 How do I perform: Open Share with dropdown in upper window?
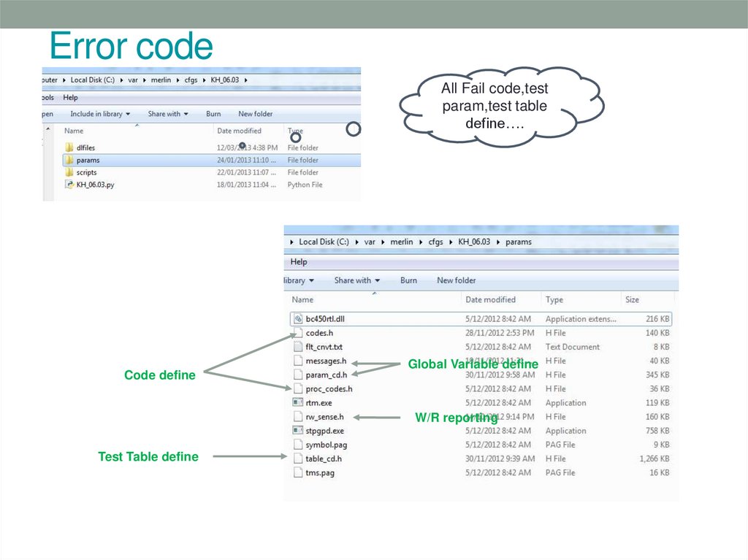pyautogui.click(x=168, y=113)
